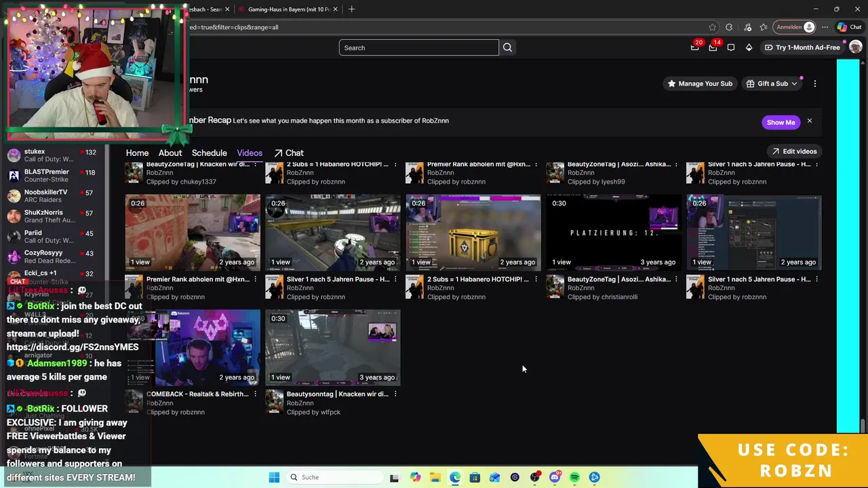Image resolution: width=868 pixels, height=488 pixels.
Task: Dismiss the Recap banner with X
Action: [809, 121]
